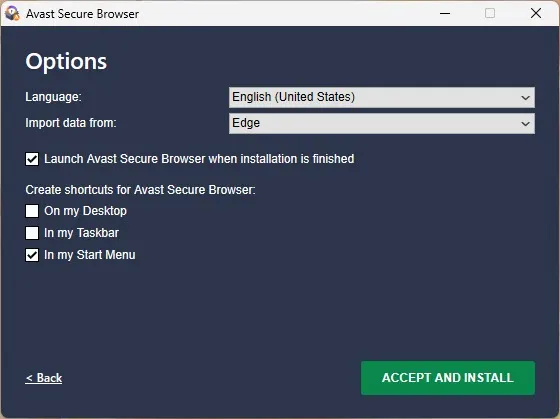Close the Avast Secure Browser installer window

pyautogui.click(x=535, y=14)
